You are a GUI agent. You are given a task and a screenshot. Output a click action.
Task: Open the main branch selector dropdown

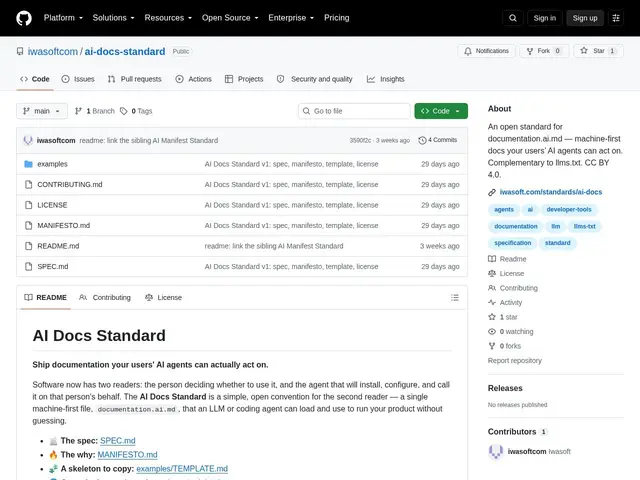click(x=42, y=111)
